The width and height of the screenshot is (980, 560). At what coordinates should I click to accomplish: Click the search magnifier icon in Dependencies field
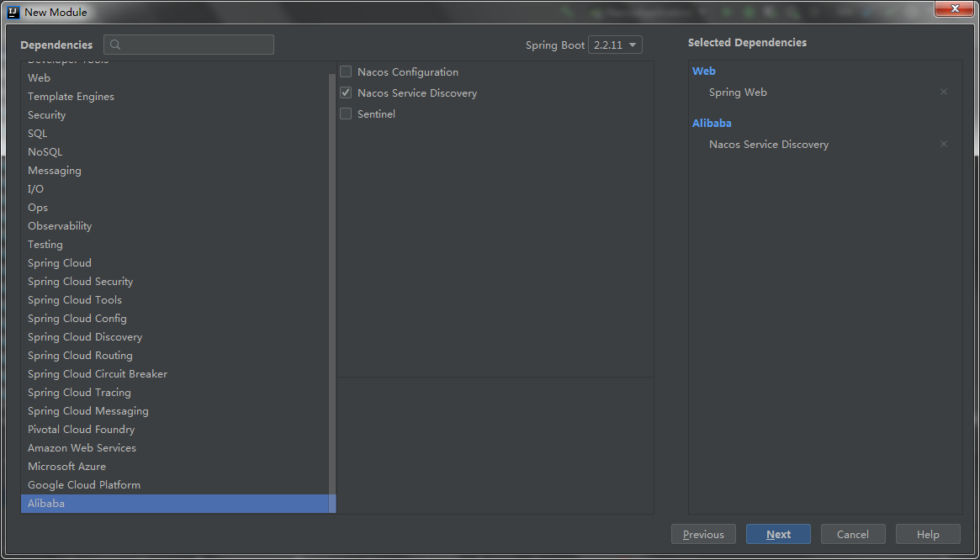115,45
